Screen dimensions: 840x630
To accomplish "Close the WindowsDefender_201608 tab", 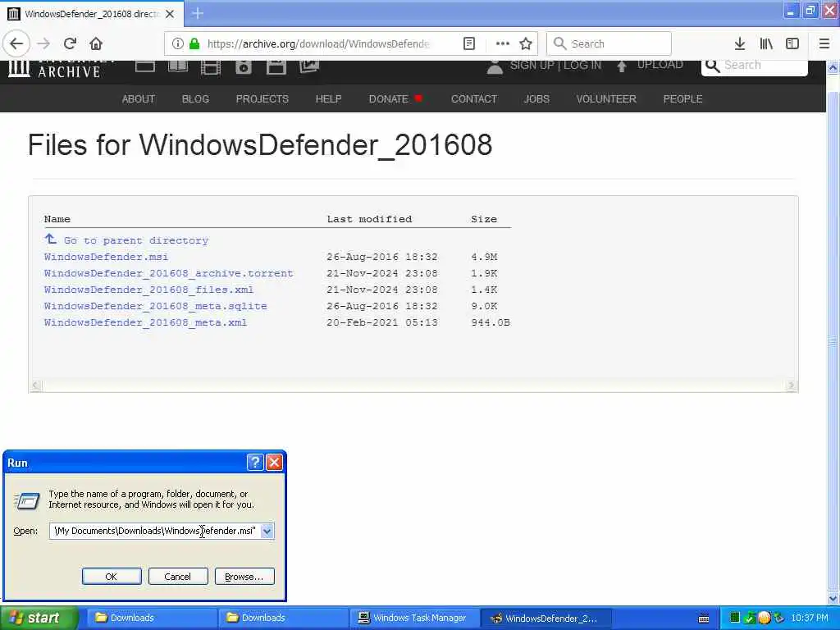I will [170, 14].
